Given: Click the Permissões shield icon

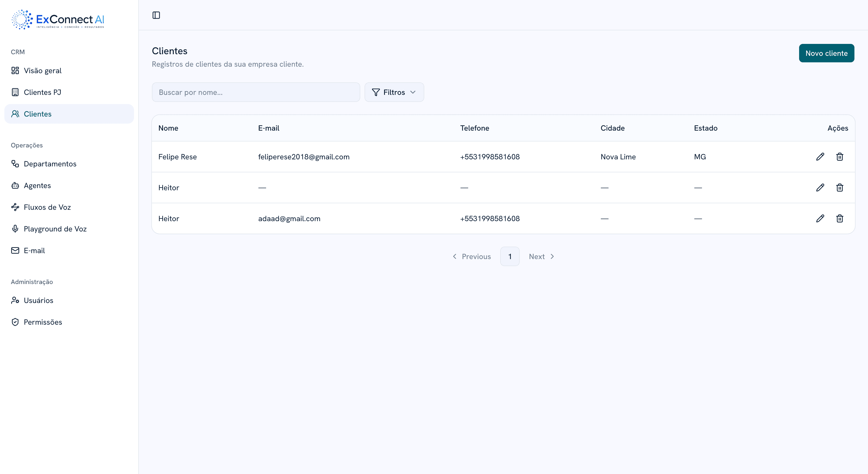Looking at the screenshot, I should coord(15,322).
